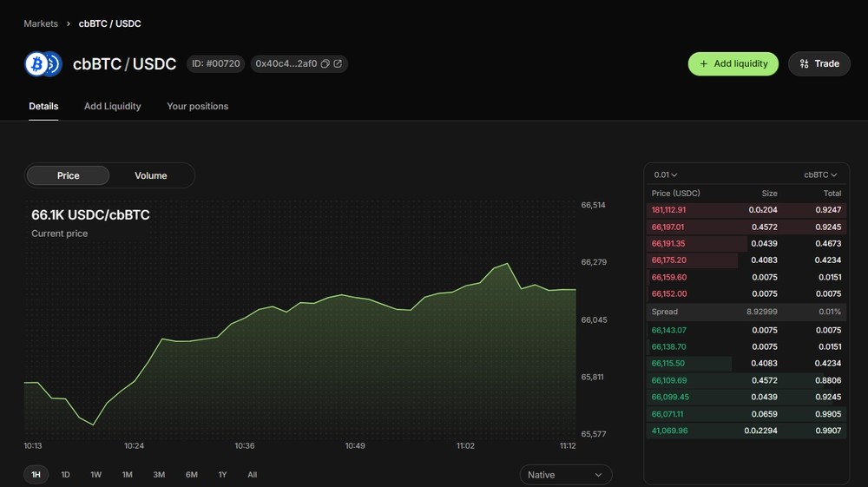Click bid price 66,143.07

point(668,331)
